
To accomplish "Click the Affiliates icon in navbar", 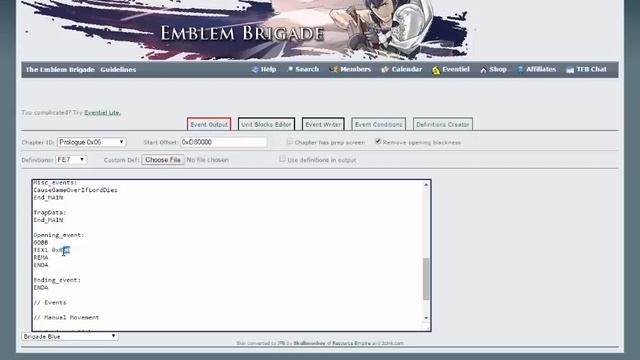I will 520,69.
